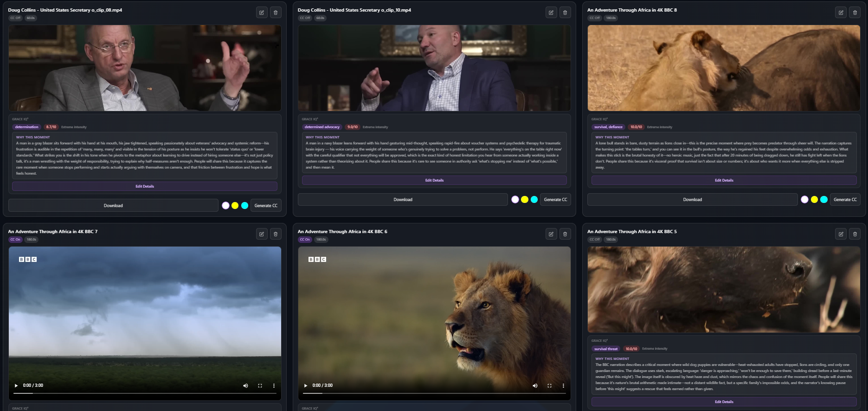
Task: Delete the Doug Collins clip_10 card
Action: (565, 13)
